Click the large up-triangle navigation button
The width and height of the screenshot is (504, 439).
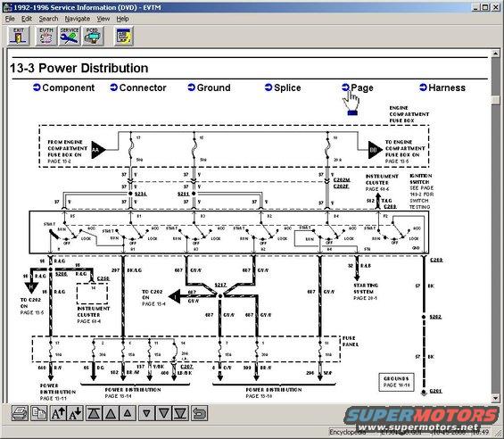click(x=111, y=413)
